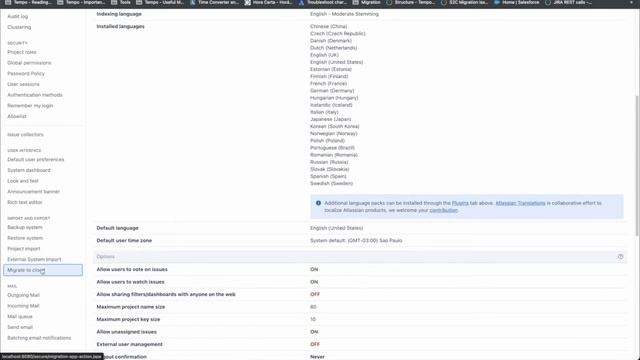Click the info icon in language notice
The width and height of the screenshot is (640, 360).
click(318, 203)
